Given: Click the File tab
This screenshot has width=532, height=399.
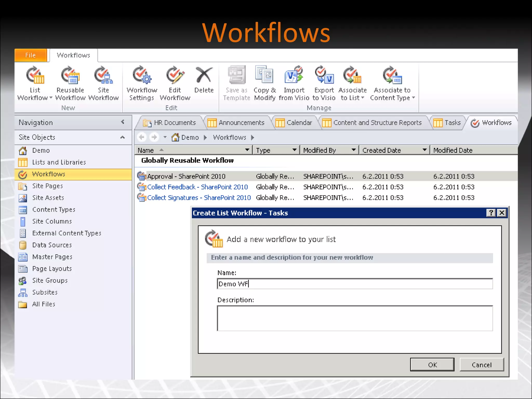Looking at the screenshot, I should tap(31, 55).
